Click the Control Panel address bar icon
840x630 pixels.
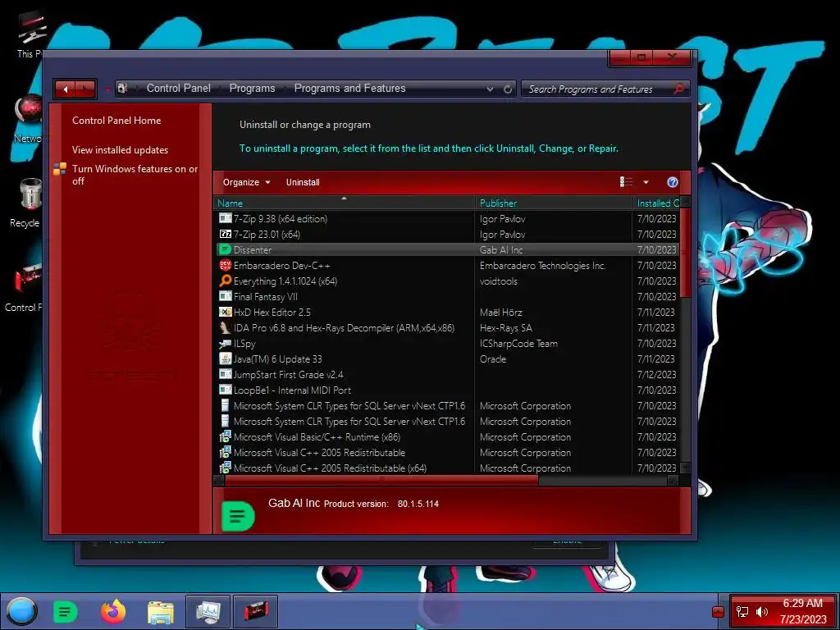123,89
